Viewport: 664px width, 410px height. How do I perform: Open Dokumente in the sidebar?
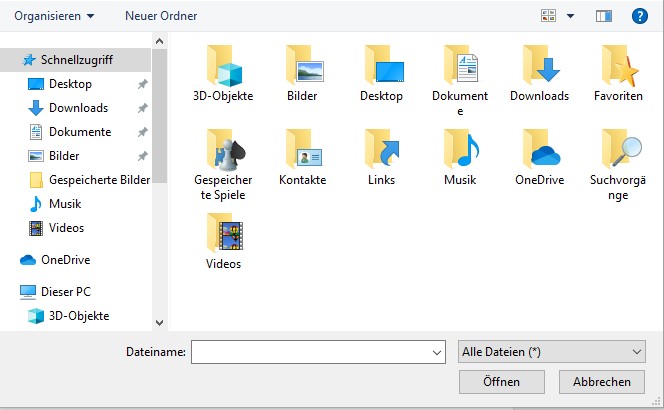click(x=80, y=132)
